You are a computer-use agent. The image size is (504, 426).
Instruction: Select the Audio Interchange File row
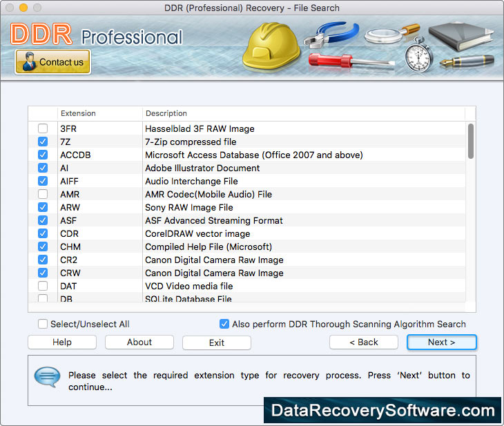[247, 181]
